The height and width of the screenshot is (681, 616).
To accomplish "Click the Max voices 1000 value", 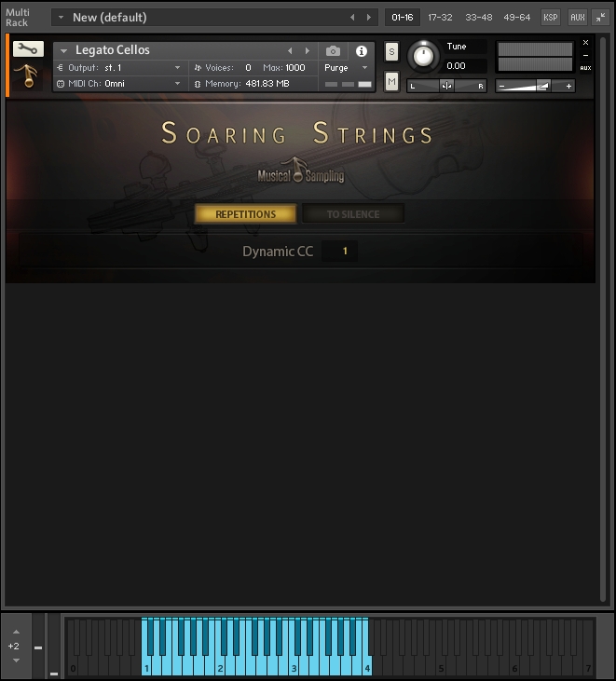I will tap(295, 68).
